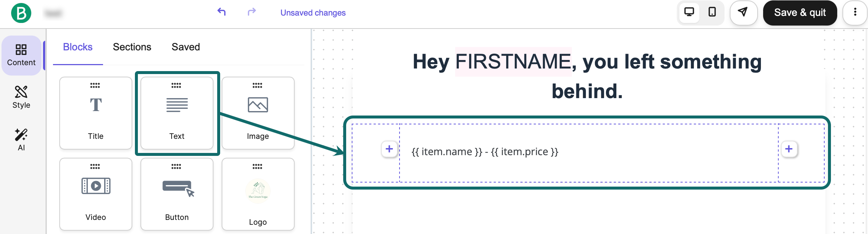Open the three-dot more options menu
This screenshot has width=868, height=234.
tap(855, 12)
